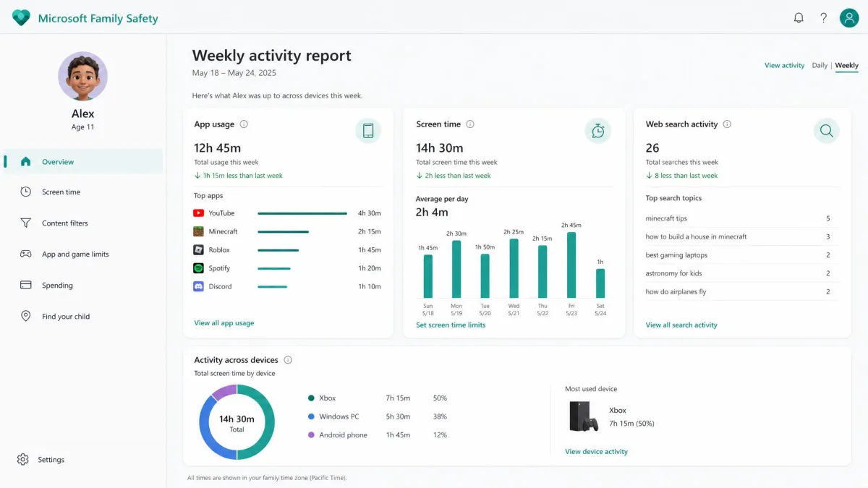Image resolution: width=868 pixels, height=488 pixels.
Task: Click the Monday 2h 30m chart bar
Action: tap(456, 269)
